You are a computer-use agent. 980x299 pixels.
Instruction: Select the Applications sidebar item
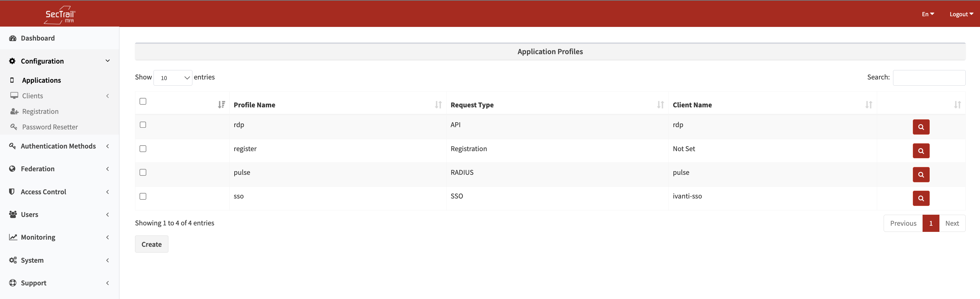(x=41, y=80)
